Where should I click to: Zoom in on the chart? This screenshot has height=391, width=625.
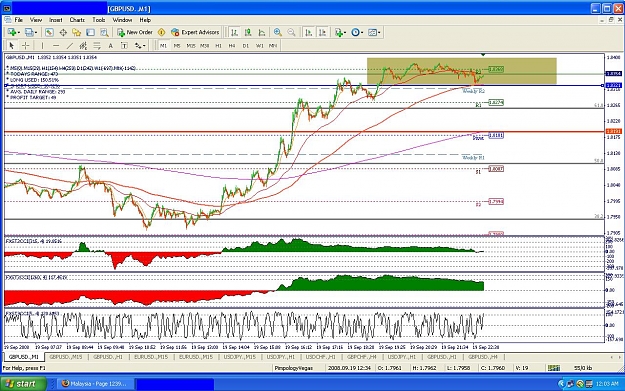pyautogui.click(x=278, y=32)
